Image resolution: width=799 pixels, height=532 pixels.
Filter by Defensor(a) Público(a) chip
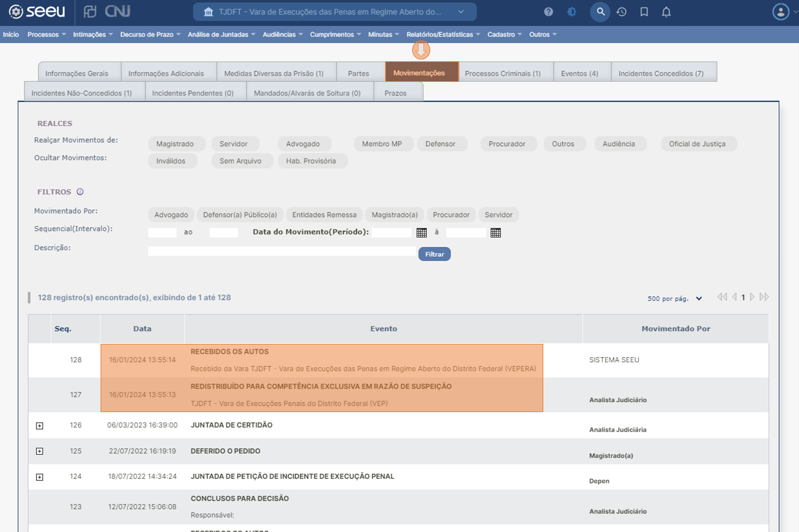[240, 215]
